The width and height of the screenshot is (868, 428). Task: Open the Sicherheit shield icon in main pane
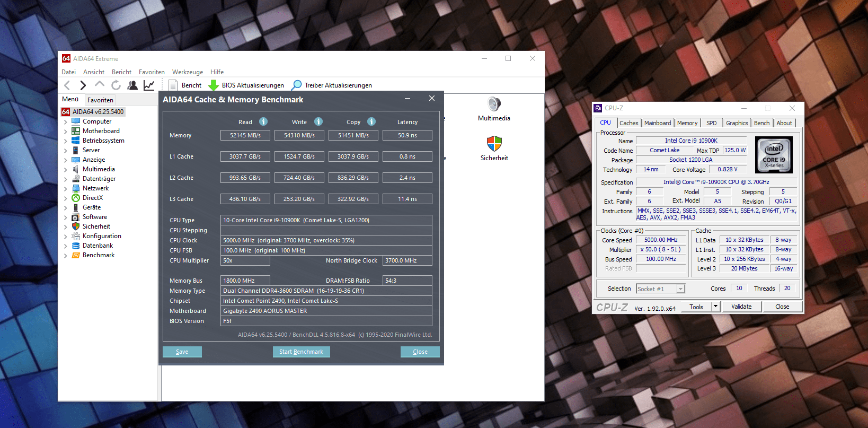tap(494, 143)
